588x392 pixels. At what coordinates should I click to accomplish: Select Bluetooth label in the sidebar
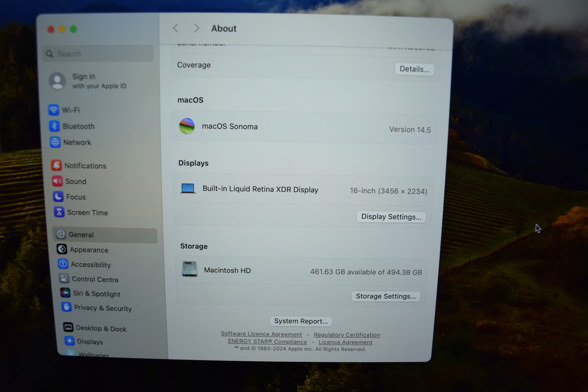coord(79,126)
